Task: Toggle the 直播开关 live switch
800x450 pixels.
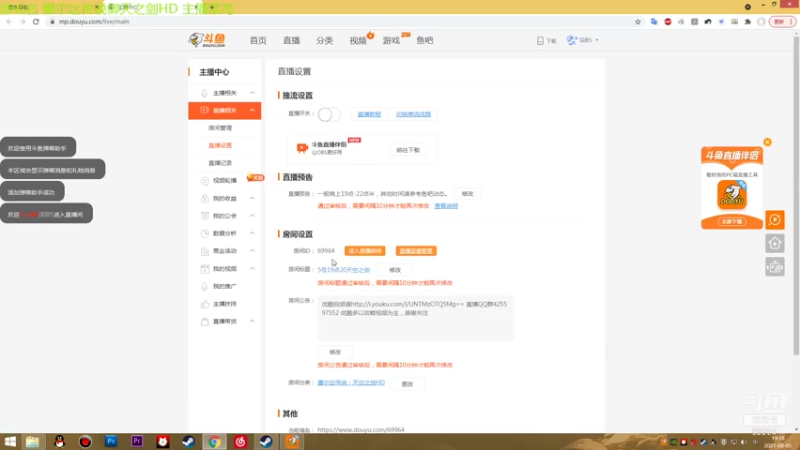Action: point(329,114)
